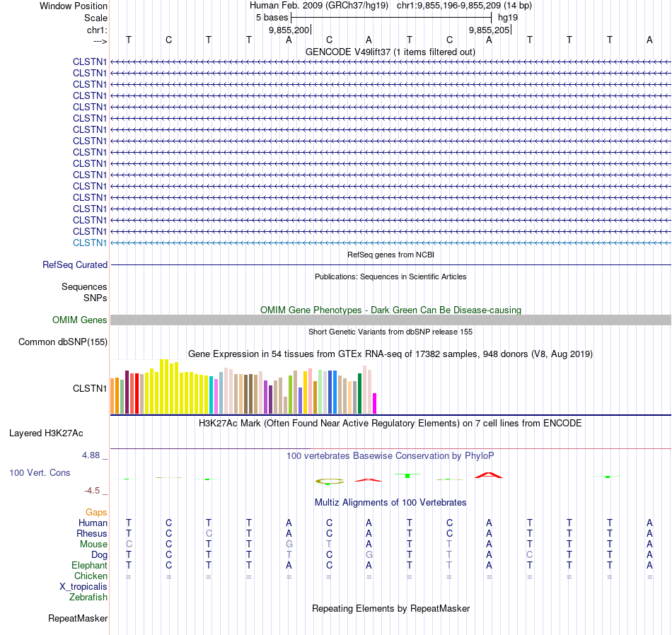This screenshot has width=672, height=635.
Task: Select the Dog species row label
Action: pos(99,555)
